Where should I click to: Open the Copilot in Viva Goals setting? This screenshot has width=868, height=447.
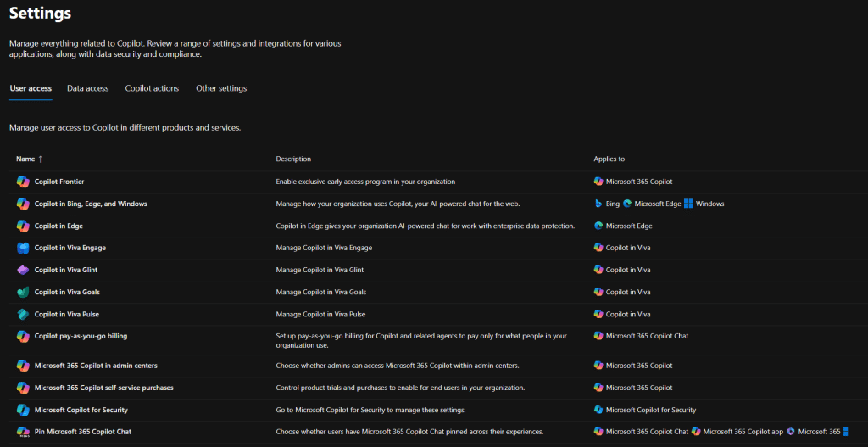(x=68, y=292)
